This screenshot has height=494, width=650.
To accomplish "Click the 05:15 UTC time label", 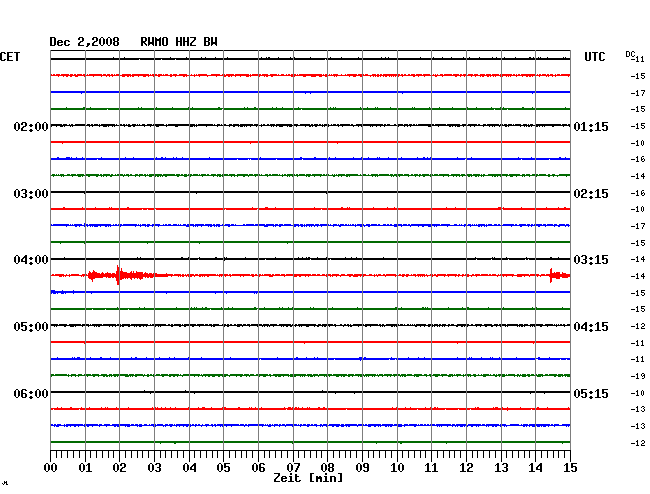I will (x=591, y=393).
